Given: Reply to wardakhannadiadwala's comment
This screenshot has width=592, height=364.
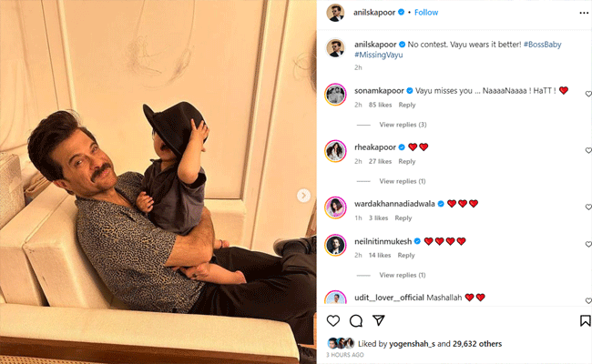Looking at the screenshot, I should point(403,218).
